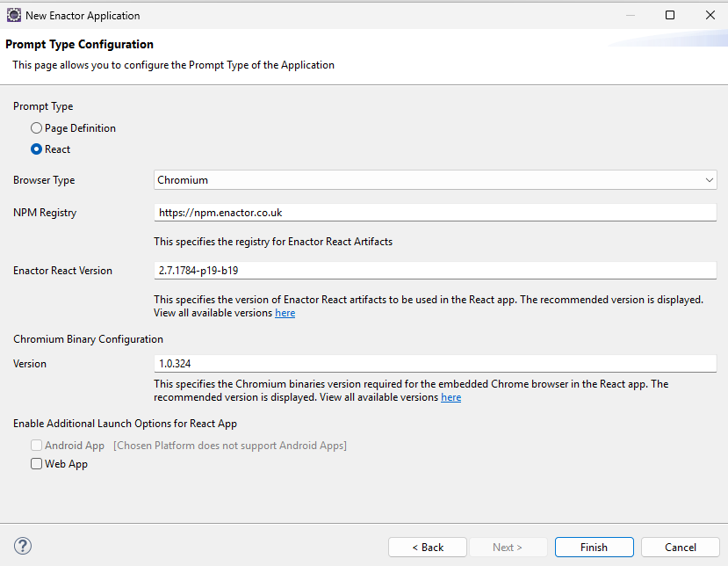
Task: Select the Chromium binary Version field
Action: point(435,364)
